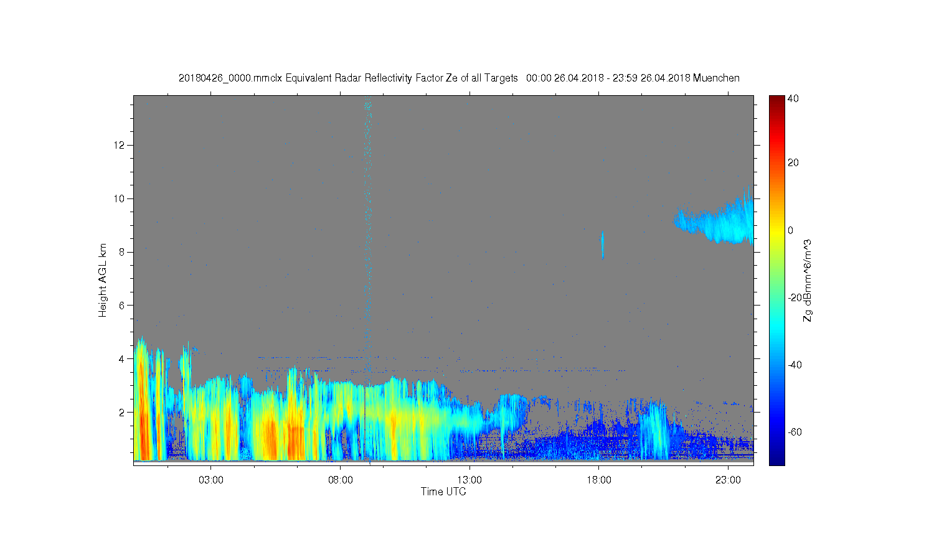This screenshot has width=934, height=560.
Task: Click the height tick label '12'
Action: (120, 145)
